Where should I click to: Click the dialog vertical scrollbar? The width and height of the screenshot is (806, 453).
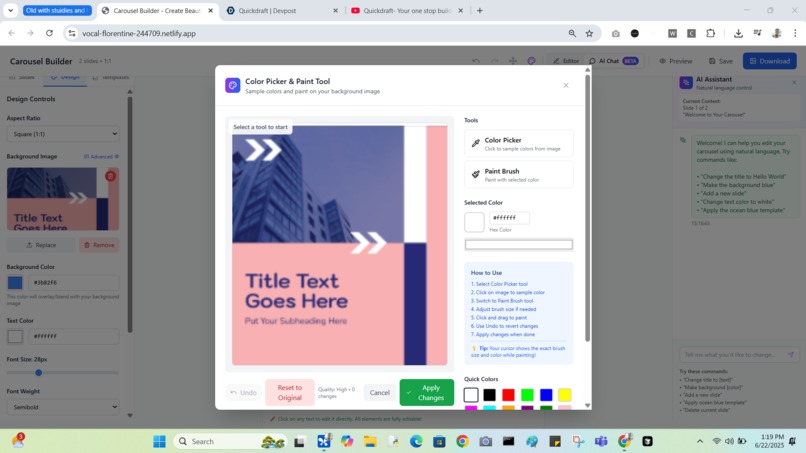click(587, 206)
